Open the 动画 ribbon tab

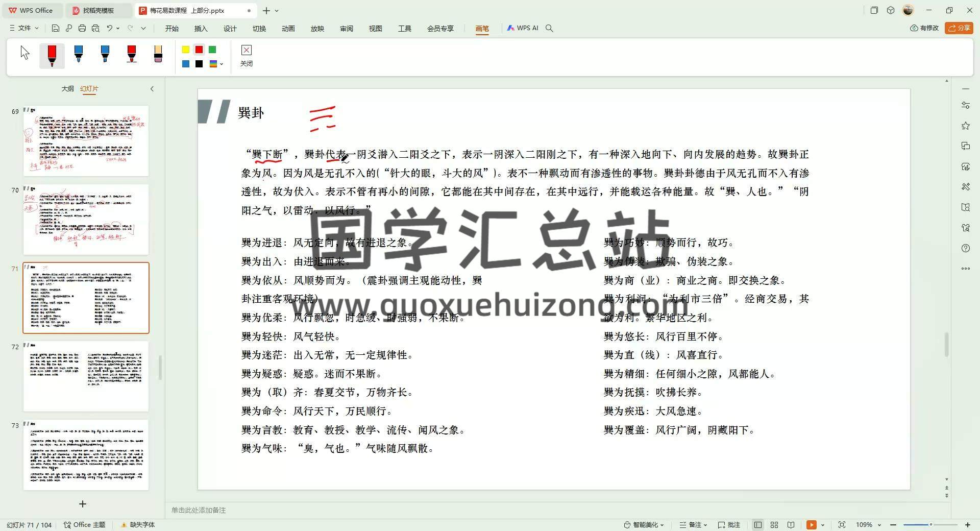click(x=288, y=29)
